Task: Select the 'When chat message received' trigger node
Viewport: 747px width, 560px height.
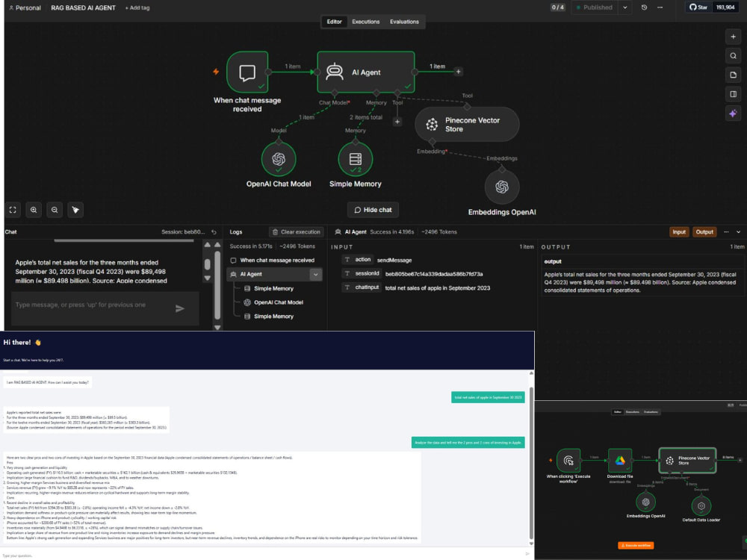Action: tap(247, 72)
